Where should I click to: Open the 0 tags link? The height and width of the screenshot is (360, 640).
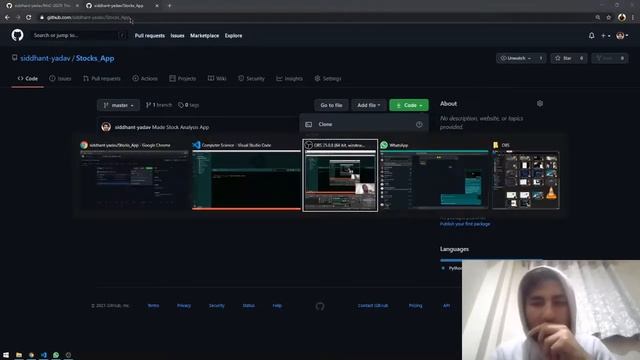coord(189,105)
